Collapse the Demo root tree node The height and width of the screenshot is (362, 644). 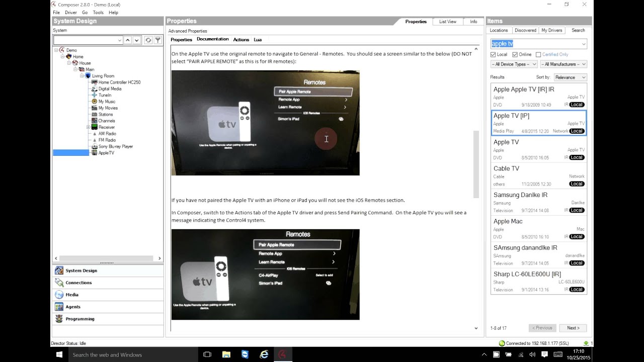tap(56, 50)
